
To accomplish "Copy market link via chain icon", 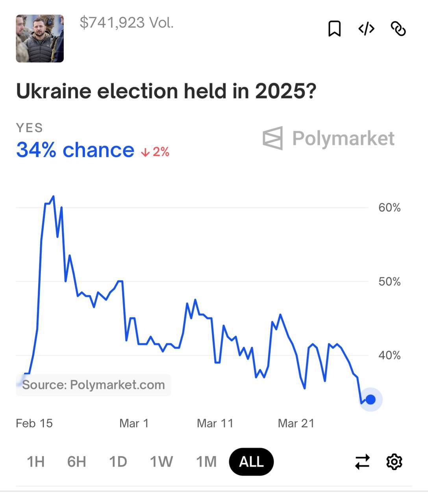I will tap(398, 29).
